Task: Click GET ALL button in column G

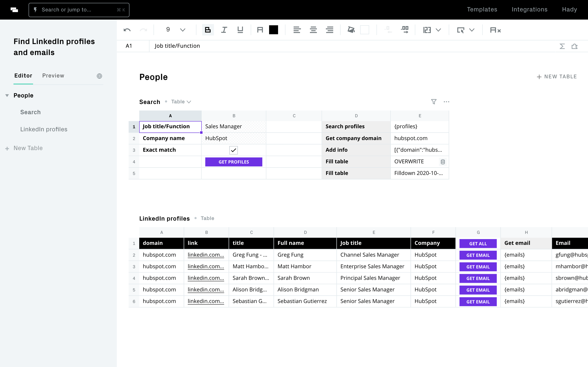Action: [478, 243]
